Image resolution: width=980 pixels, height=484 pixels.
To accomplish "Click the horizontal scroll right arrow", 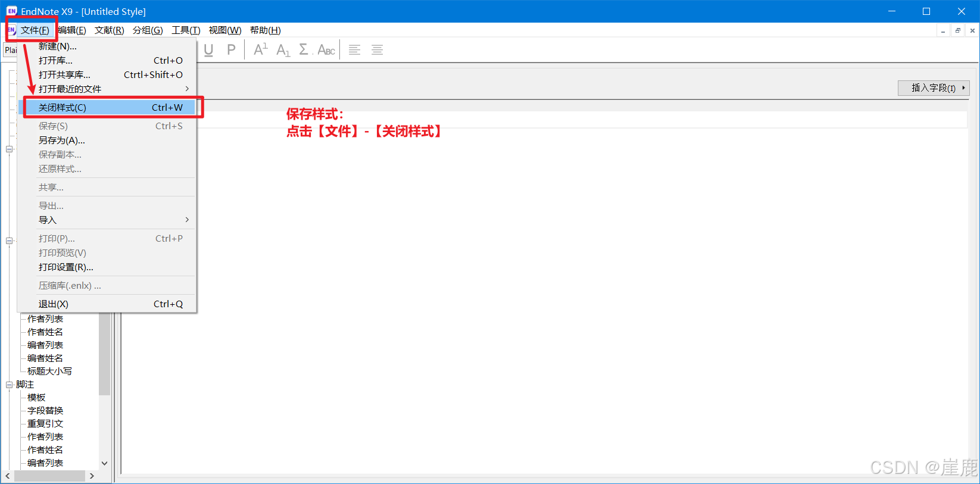I will [91, 476].
